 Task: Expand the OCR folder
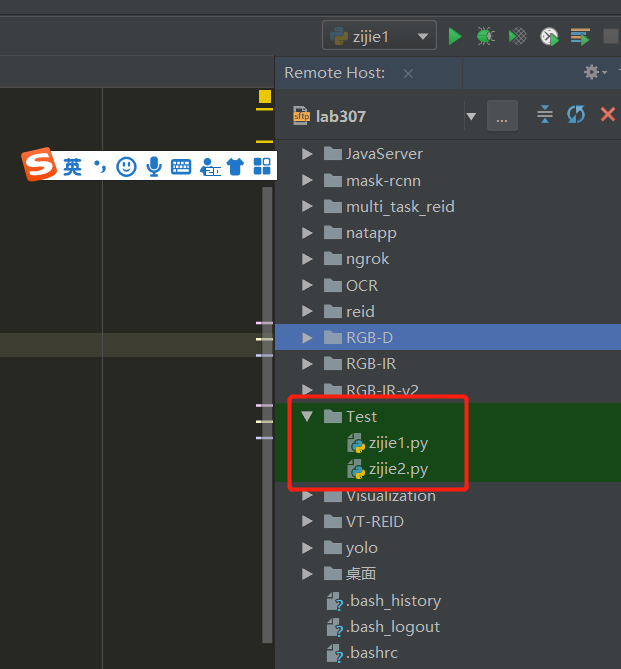[307, 285]
